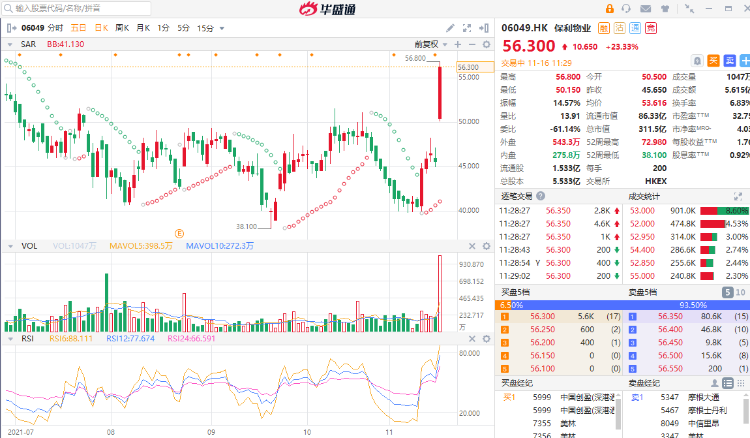The image size is (750, 438).
Task: Collapse the right quote panel icon
Action: pyautogui.click(x=484, y=28)
